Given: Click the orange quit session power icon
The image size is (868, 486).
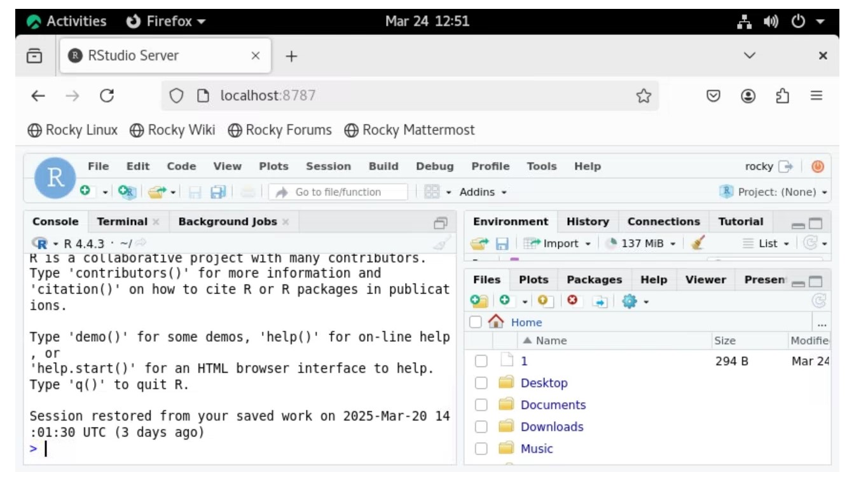Looking at the screenshot, I should [818, 166].
